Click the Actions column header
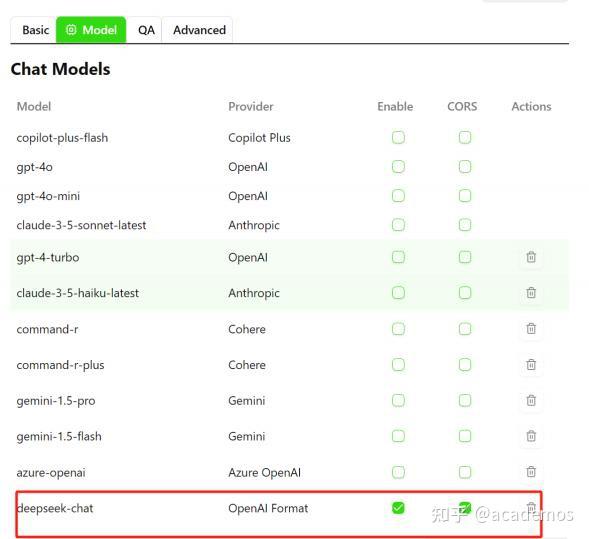Screen dimensions: 589x539 531,107
